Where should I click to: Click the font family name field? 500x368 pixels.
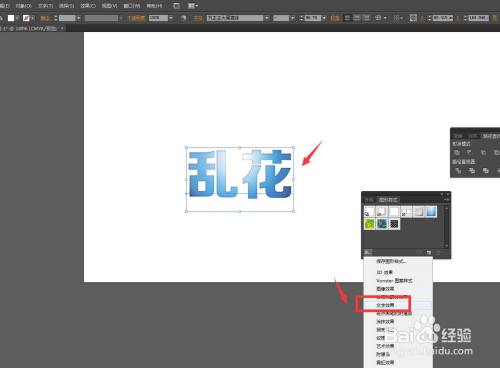[x=235, y=18]
